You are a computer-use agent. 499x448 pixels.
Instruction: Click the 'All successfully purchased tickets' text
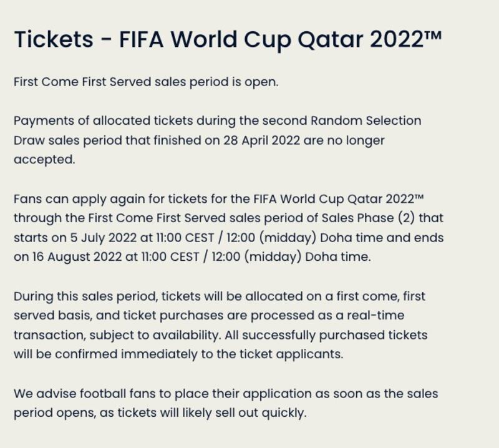326,335
